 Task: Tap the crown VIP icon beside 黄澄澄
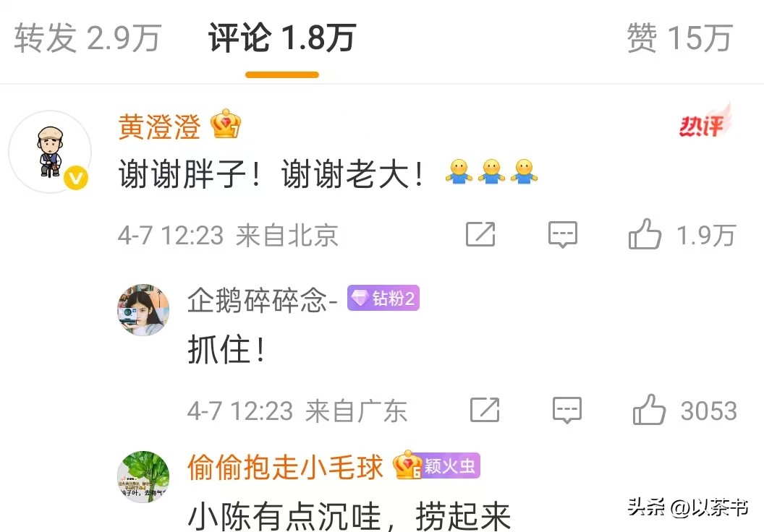226,124
